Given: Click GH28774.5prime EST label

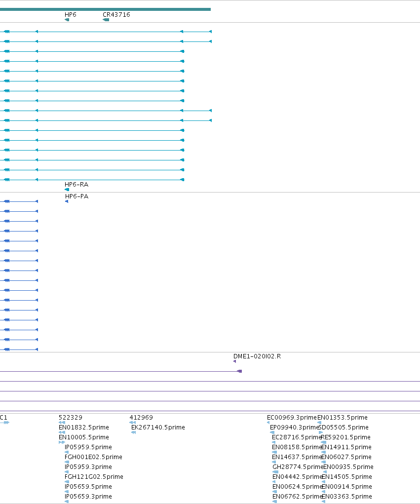Looking at the screenshot, I should click(x=298, y=466).
